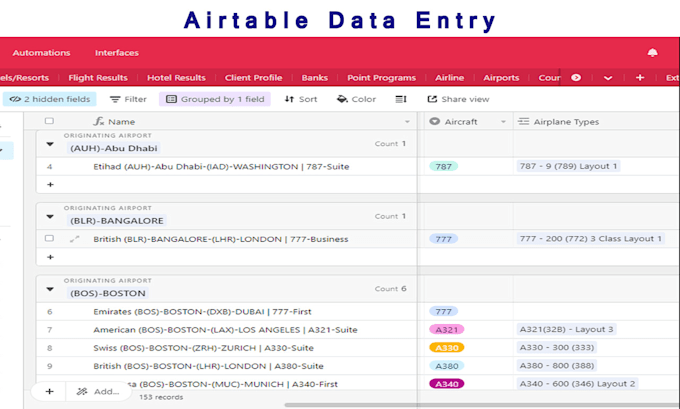
Task: Switch to the Hotel Results table
Action: [176, 78]
